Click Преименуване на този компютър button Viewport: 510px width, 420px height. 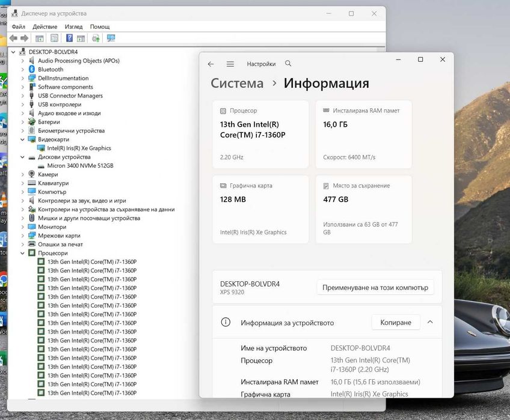(x=375, y=287)
